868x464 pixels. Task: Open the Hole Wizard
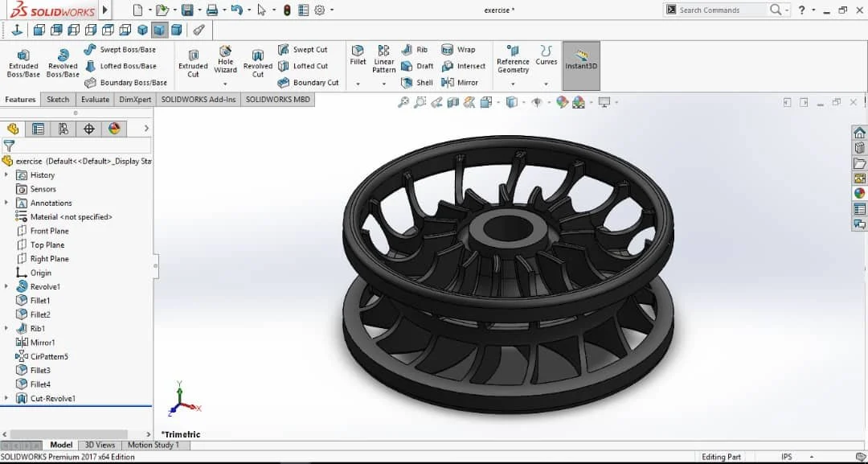click(x=225, y=60)
